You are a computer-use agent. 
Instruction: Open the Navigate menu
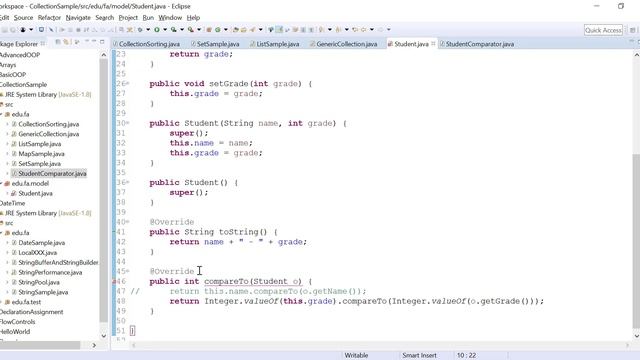pyautogui.click(x=78, y=18)
